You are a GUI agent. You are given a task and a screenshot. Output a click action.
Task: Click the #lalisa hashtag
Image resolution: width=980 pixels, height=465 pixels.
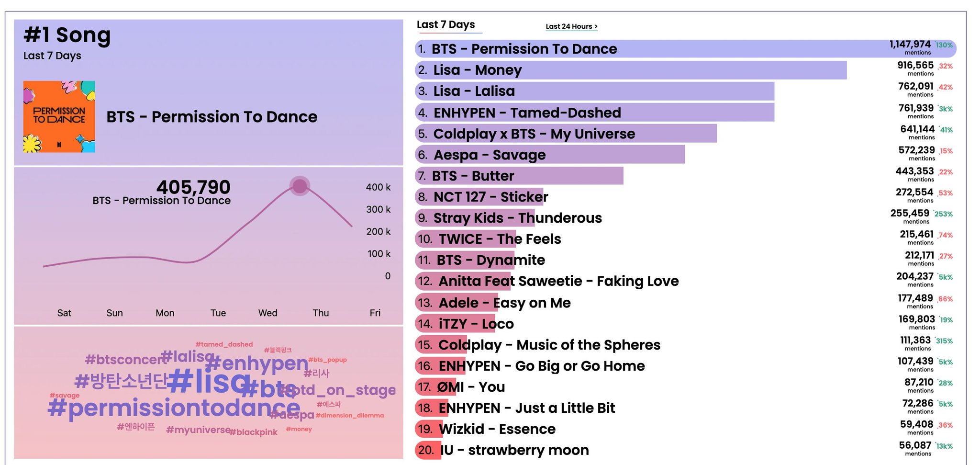pyautogui.click(x=187, y=356)
